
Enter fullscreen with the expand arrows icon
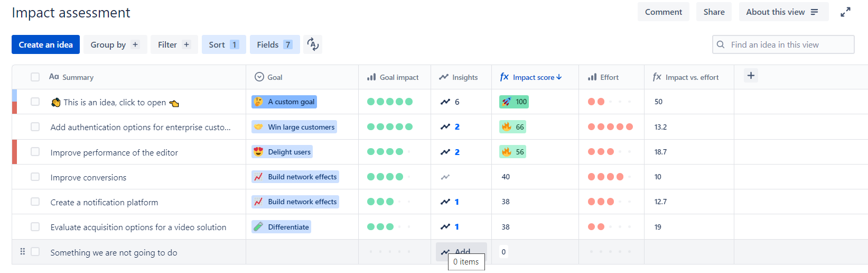click(845, 12)
